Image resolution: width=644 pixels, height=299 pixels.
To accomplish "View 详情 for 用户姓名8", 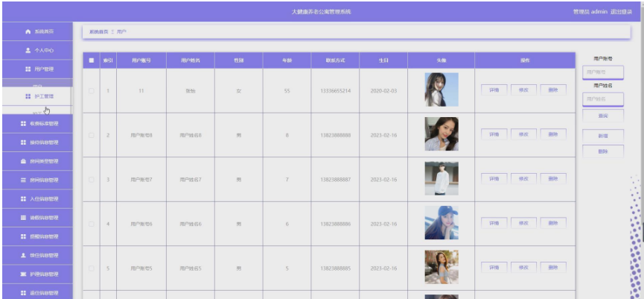I will [x=494, y=134].
